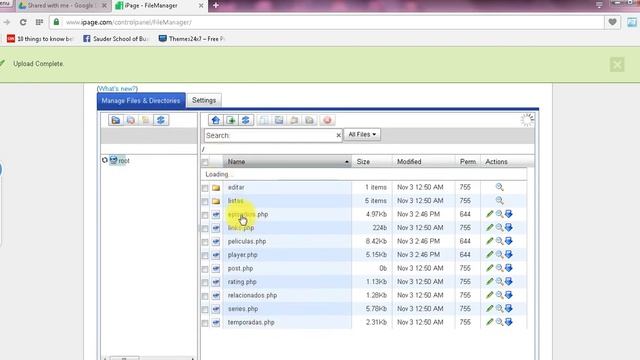640x360 pixels.
Task: Open a new browser tab
Action: [x=216, y=6]
